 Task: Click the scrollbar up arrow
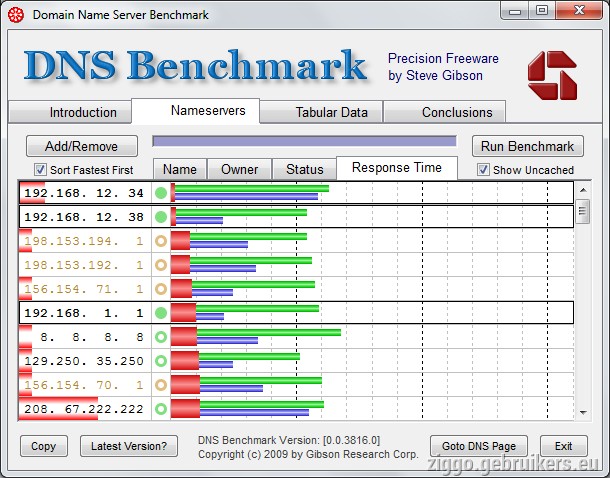tap(583, 190)
